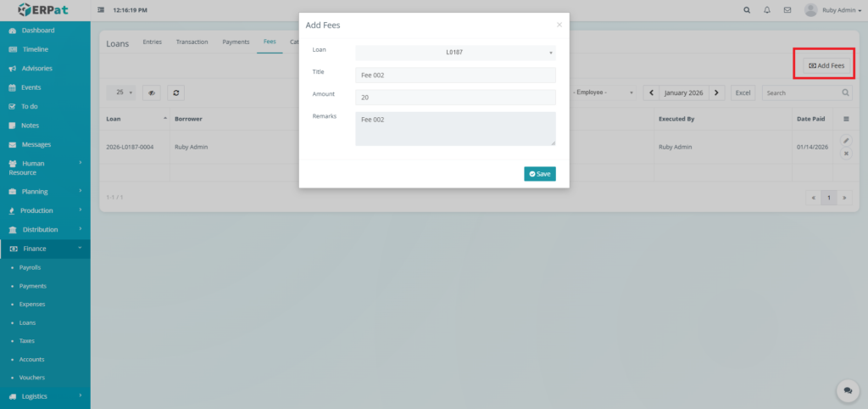Click the table columns menu icon
The image size is (868, 409).
click(846, 119)
